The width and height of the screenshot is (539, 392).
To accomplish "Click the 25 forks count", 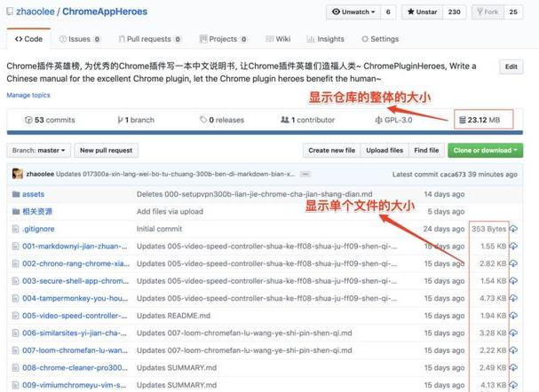I will tap(513, 12).
